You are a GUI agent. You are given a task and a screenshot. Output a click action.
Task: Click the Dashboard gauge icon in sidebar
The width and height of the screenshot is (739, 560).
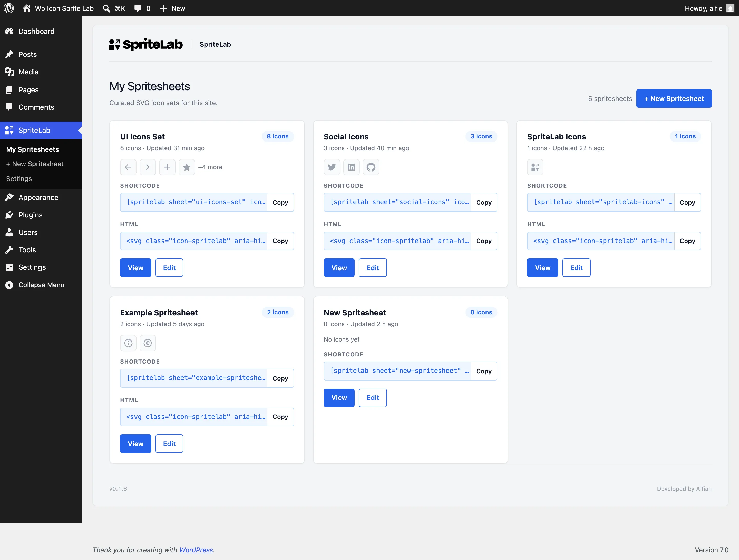9,31
